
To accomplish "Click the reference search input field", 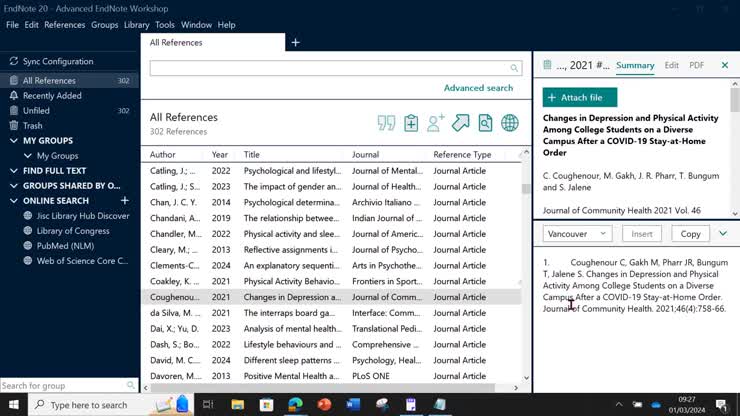I will pyautogui.click(x=330, y=68).
